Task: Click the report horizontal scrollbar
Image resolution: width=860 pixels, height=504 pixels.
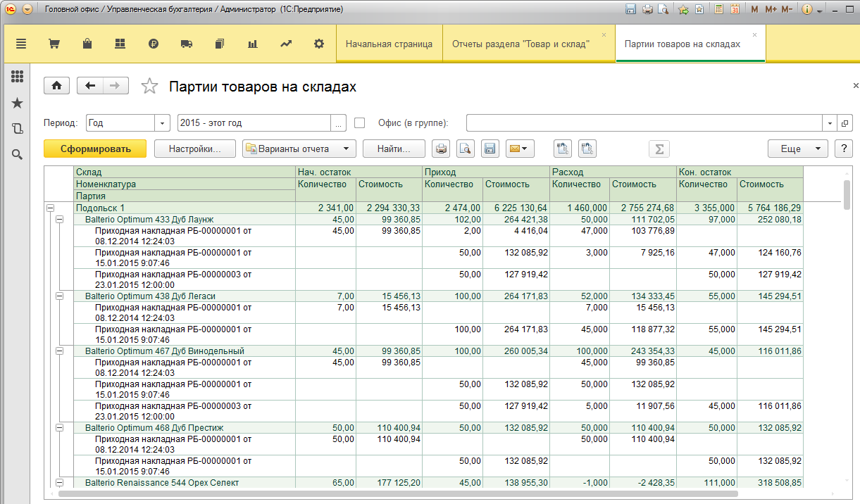Action: [x=398, y=493]
